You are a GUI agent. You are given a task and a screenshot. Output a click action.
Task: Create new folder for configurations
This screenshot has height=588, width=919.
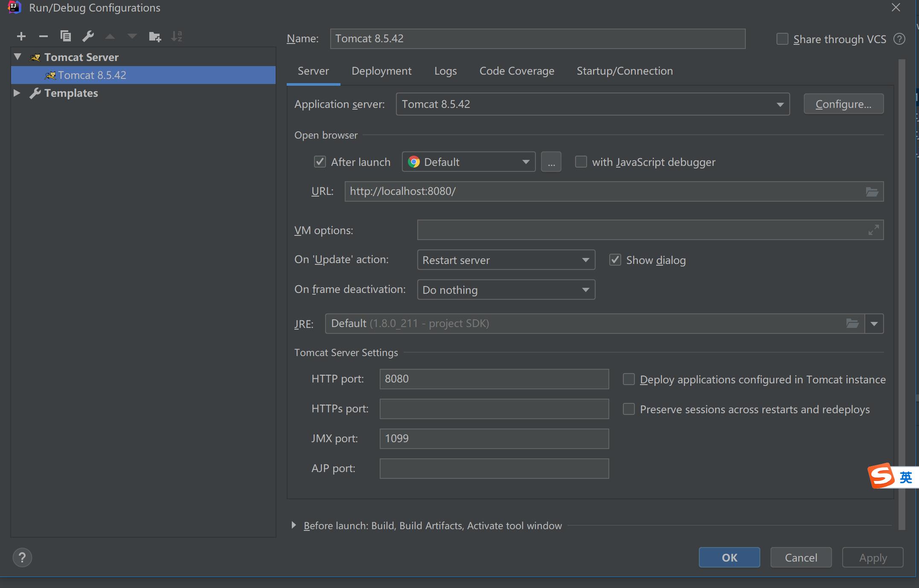[155, 37]
